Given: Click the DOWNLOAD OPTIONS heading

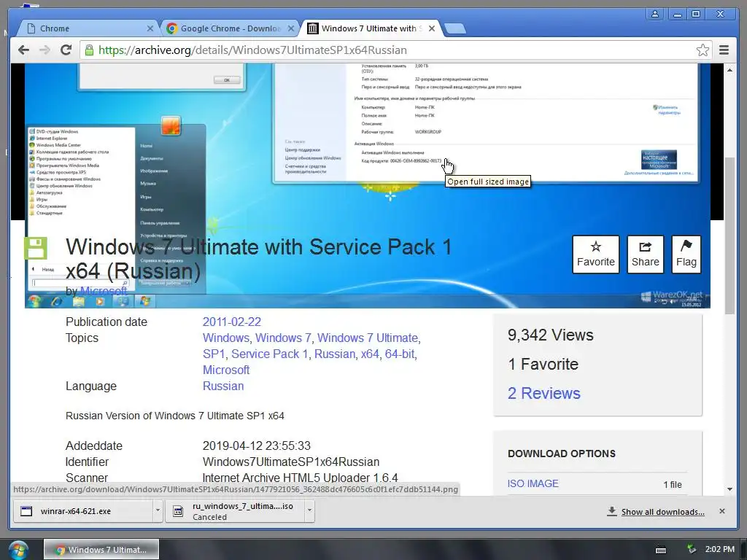Looking at the screenshot, I should pyautogui.click(x=561, y=454).
